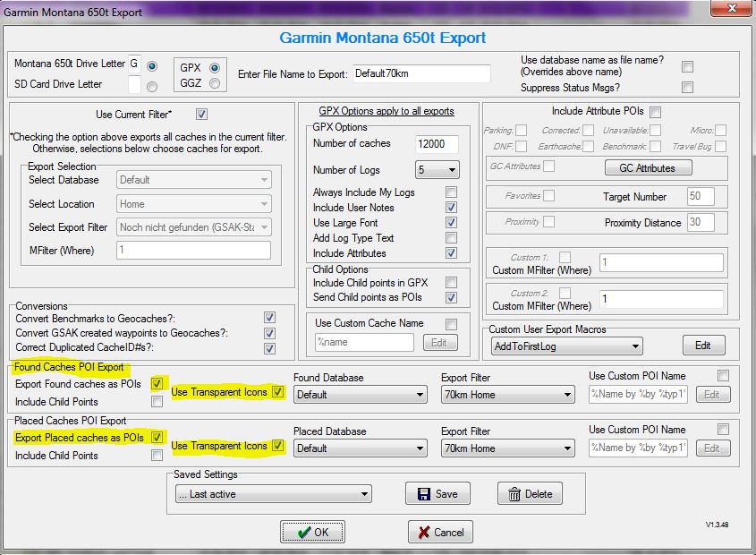The image size is (756, 555).
Task: Toggle Send Child points as POIs
Action: pos(451,297)
